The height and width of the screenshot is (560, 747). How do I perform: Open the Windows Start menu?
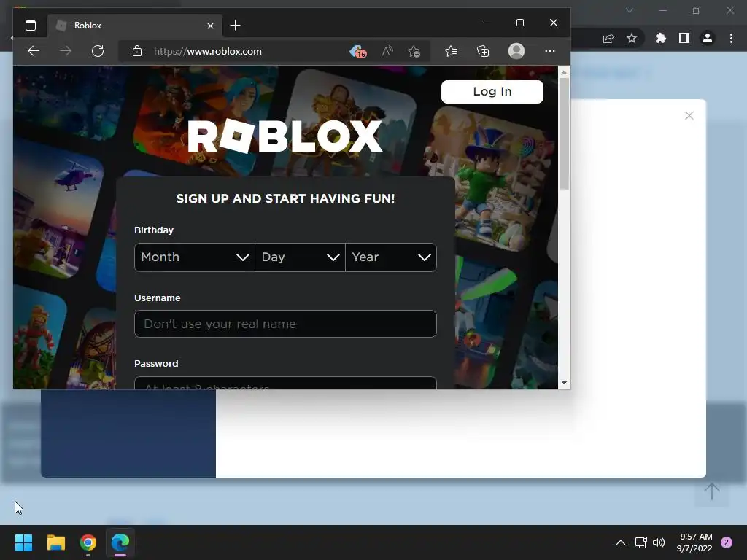[x=23, y=542]
